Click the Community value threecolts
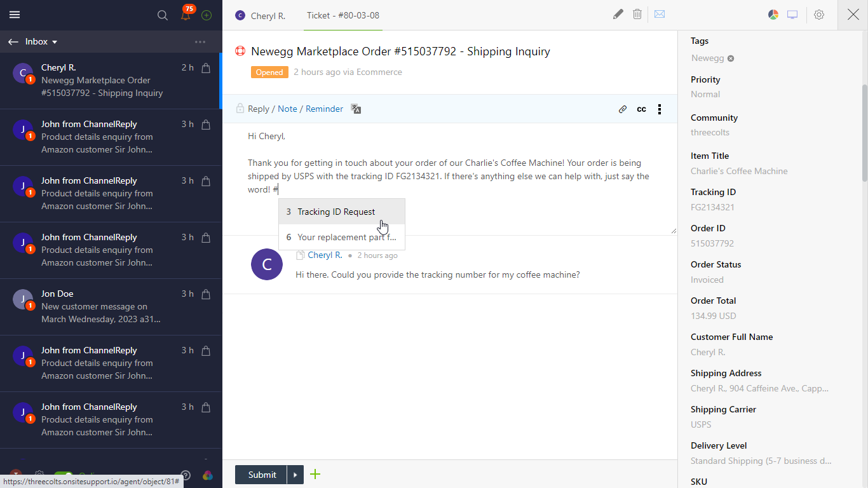 pos(710,133)
